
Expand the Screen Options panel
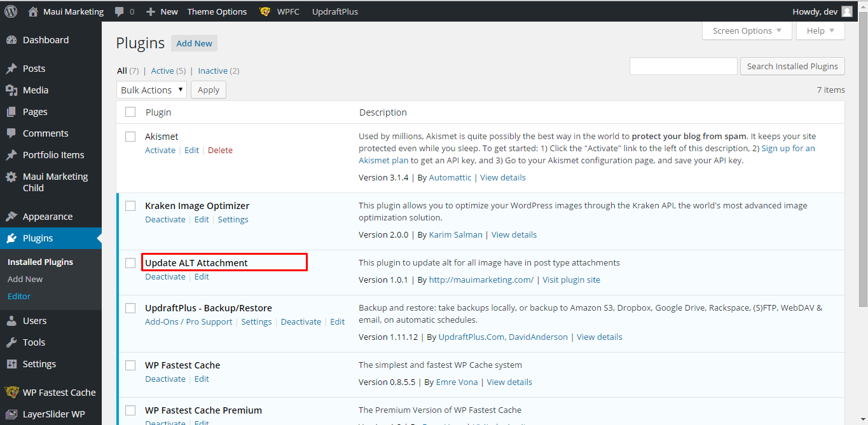[x=747, y=30]
